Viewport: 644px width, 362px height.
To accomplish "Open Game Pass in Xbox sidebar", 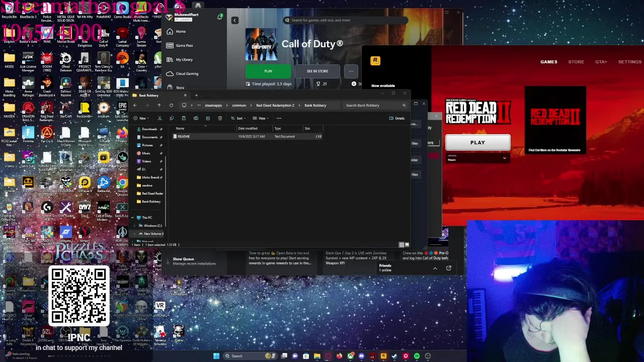I will coord(184,45).
